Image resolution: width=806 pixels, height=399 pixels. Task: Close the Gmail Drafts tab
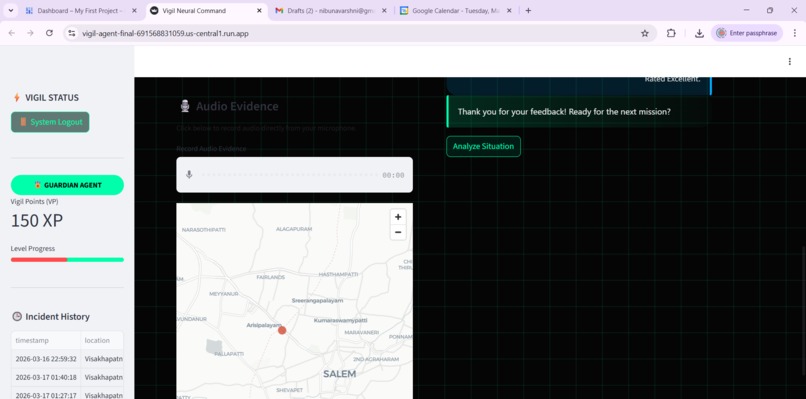tap(384, 10)
